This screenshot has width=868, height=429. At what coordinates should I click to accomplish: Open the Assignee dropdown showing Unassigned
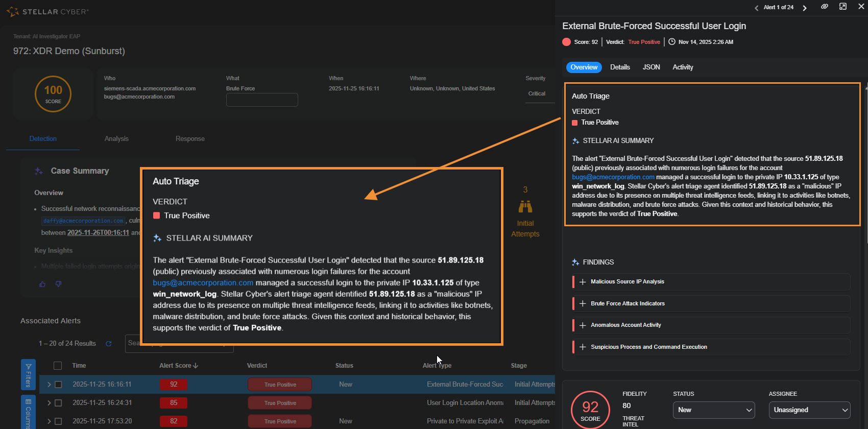(x=809, y=410)
